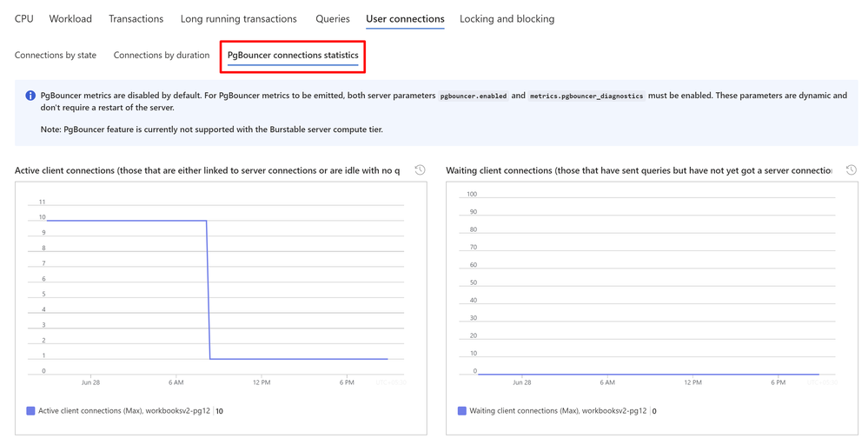The image size is (868, 445).
Task: Click the Waiting client connections legend color swatch
Action: pos(461,411)
